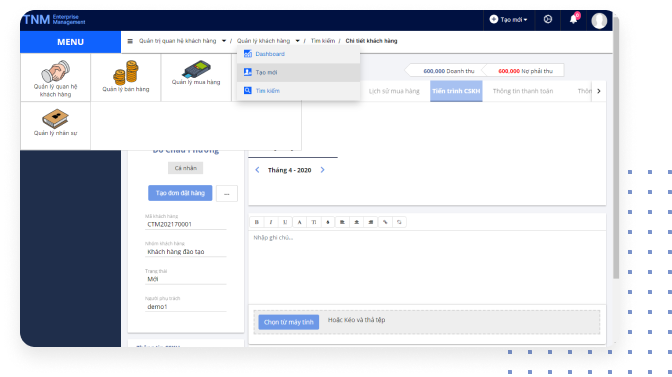Align note text to the left
The image size is (672, 377).
point(342,222)
